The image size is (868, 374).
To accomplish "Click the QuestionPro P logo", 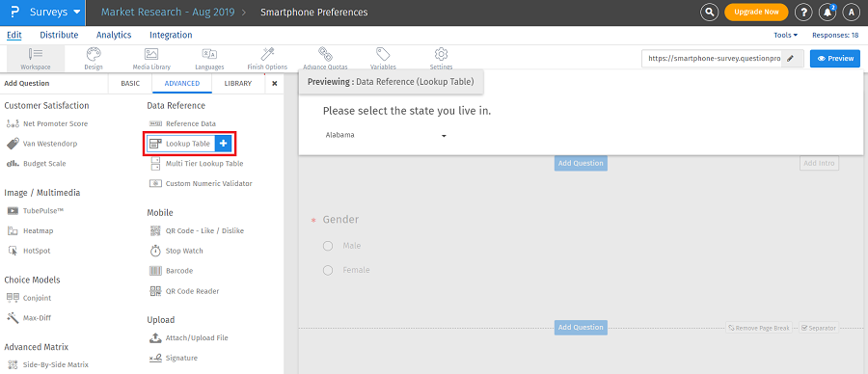I will (x=14, y=13).
